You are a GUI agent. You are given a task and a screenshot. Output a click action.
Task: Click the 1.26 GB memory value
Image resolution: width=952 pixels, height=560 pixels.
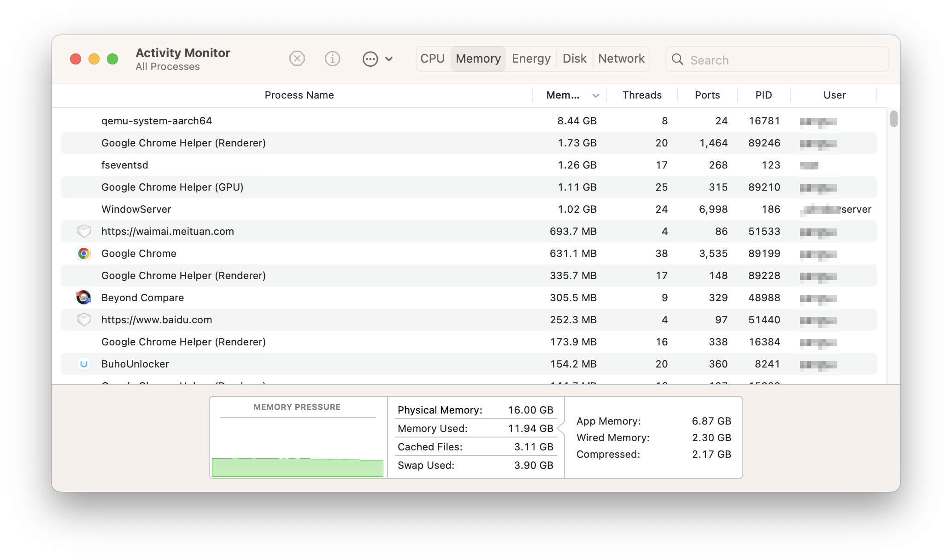click(x=577, y=165)
